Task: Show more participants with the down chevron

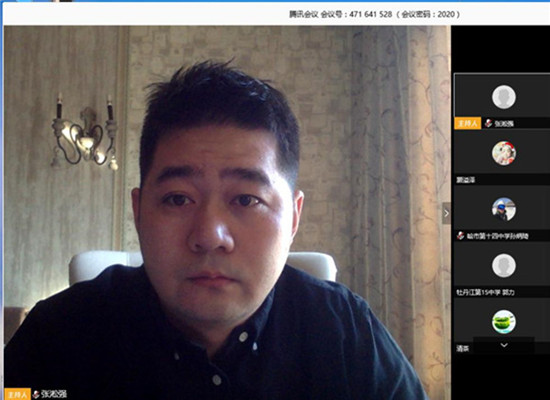Action: tap(504, 345)
